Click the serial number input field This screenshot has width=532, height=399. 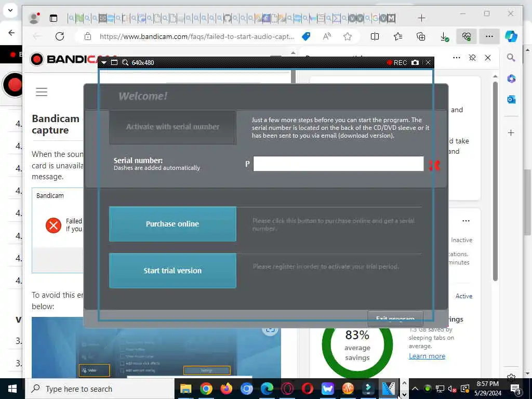tap(338, 164)
